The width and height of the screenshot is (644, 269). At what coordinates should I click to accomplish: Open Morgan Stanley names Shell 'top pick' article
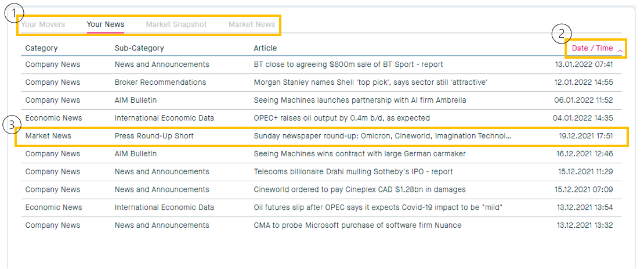coord(370,83)
